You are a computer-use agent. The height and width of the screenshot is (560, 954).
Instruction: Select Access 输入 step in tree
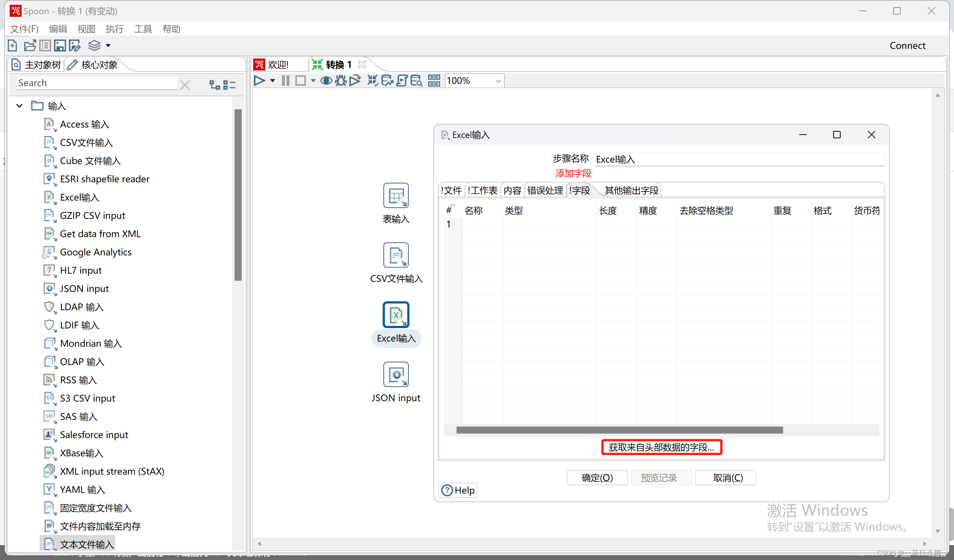tap(76, 124)
